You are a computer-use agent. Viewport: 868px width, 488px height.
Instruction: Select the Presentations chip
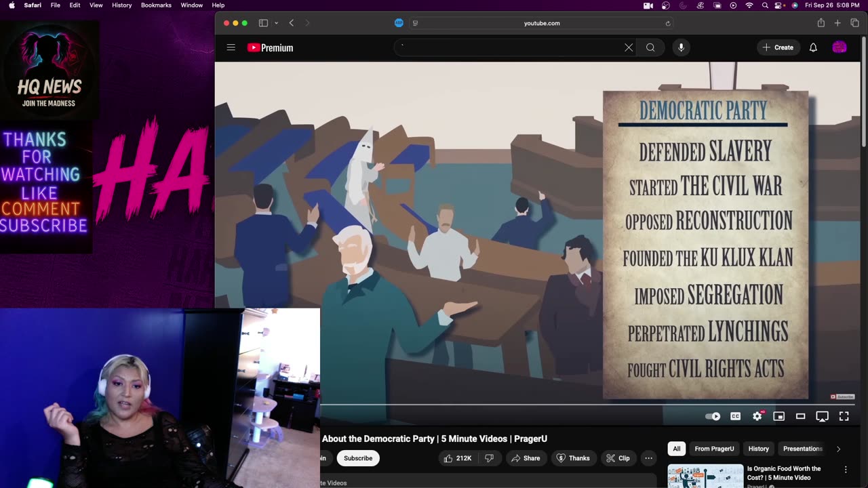[802, 449]
